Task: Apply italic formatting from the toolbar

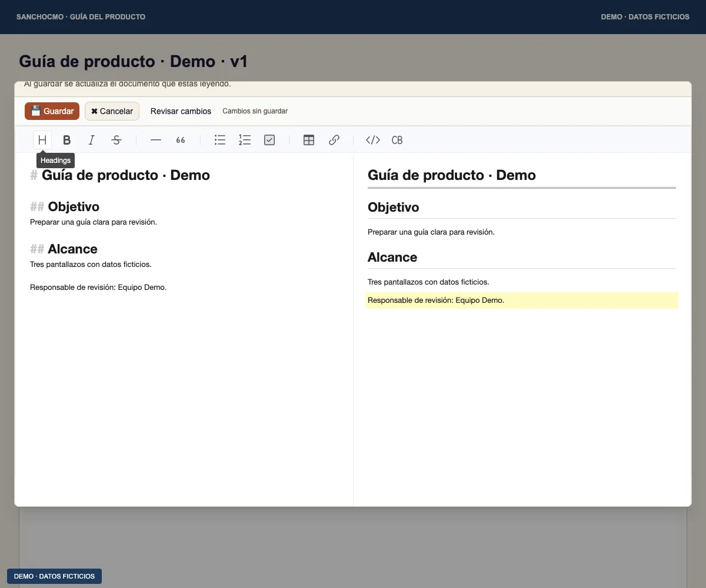Action: pyautogui.click(x=92, y=140)
